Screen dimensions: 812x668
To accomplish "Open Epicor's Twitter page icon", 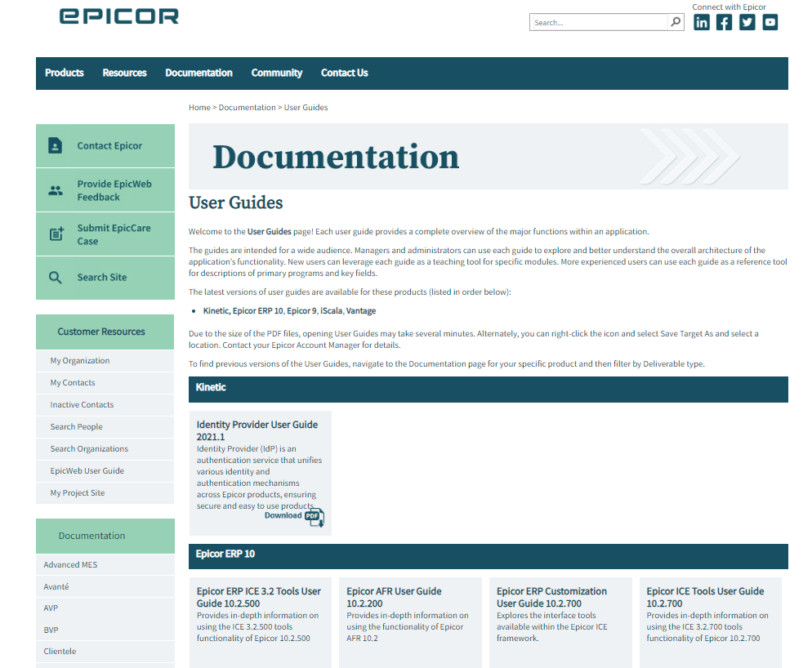I will pos(747,22).
